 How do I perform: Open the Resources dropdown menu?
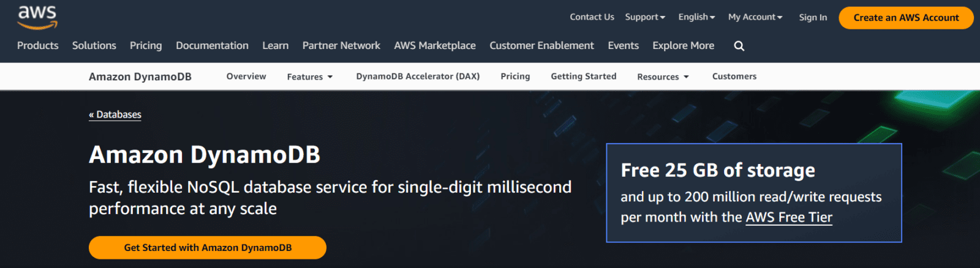663,76
